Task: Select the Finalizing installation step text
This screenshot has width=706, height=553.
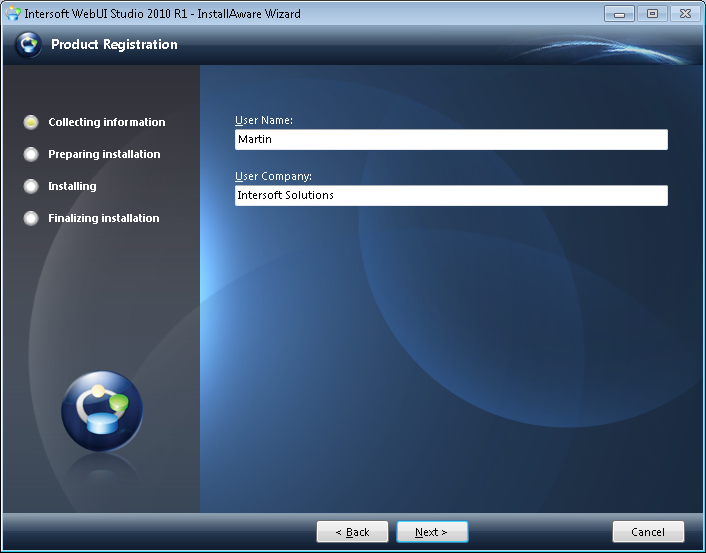Action: 104,218
